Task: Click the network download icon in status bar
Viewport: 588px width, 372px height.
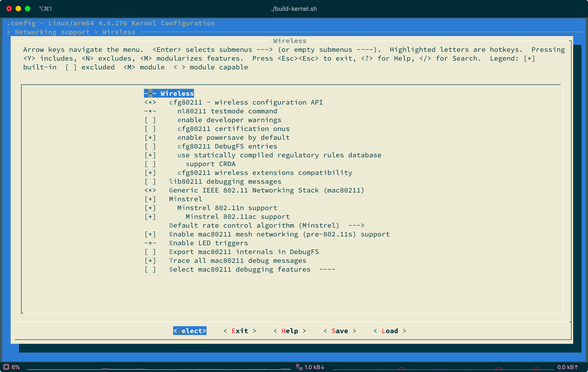Action: pyautogui.click(x=299, y=367)
